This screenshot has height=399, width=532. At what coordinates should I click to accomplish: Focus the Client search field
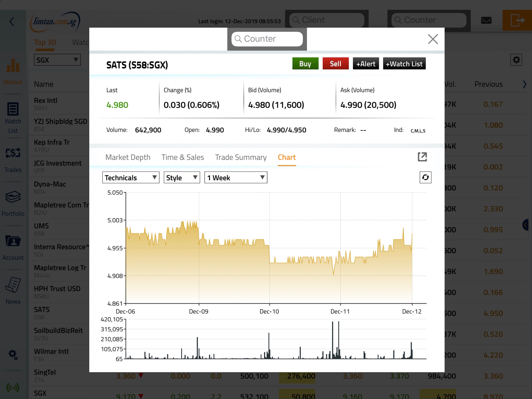(x=327, y=20)
